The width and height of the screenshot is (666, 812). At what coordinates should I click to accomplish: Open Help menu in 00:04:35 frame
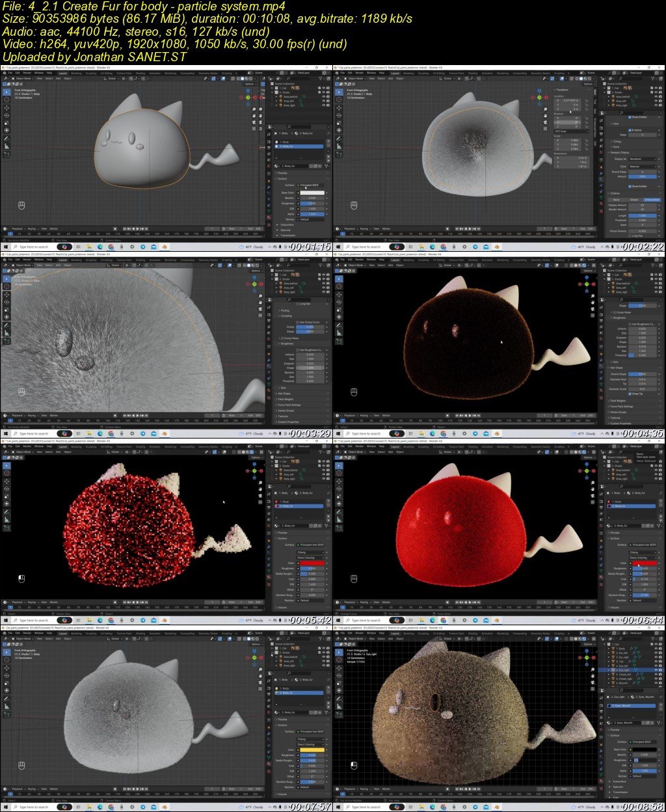click(x=382, y=260)
